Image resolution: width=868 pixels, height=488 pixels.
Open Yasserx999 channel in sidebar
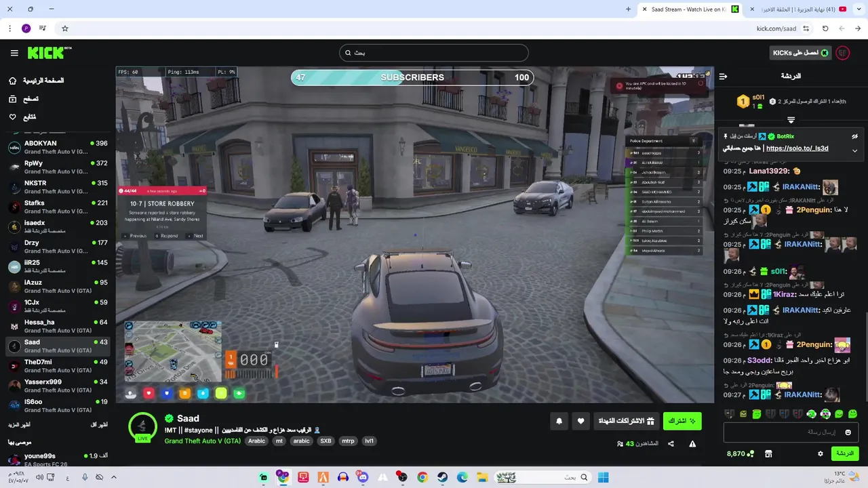tap(58, 386)
